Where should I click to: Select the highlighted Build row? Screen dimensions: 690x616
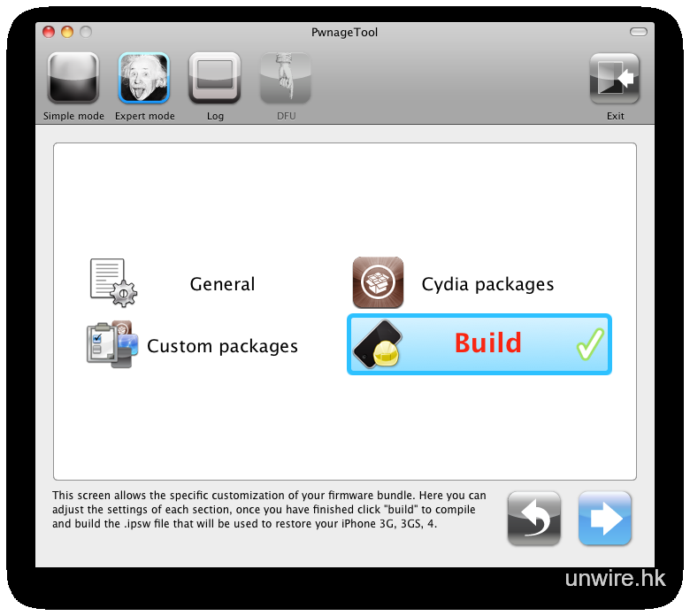[x=479, y=344]
